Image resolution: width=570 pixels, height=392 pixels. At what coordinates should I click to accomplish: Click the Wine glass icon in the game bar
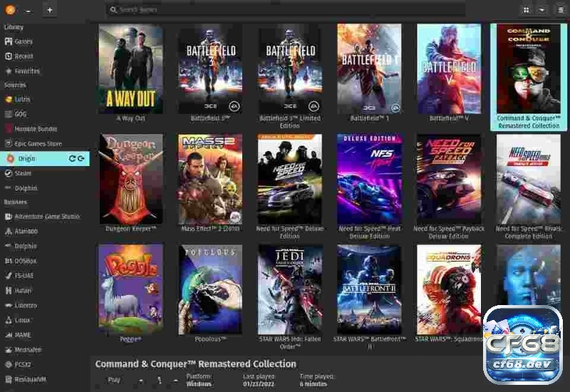click(159, 381)
